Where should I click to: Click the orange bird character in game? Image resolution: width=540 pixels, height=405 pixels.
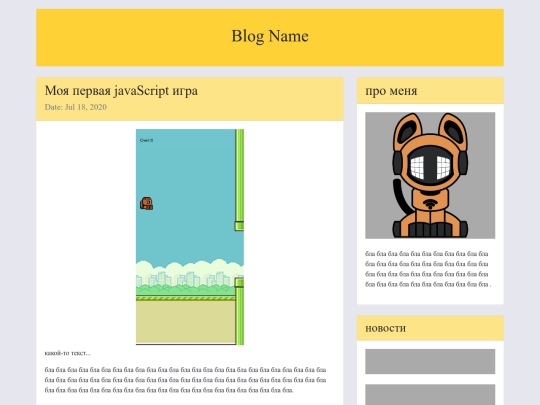[146, 203]
